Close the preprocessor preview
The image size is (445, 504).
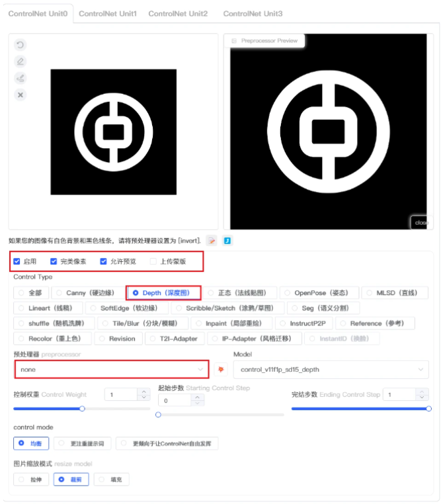click(422, 222)
